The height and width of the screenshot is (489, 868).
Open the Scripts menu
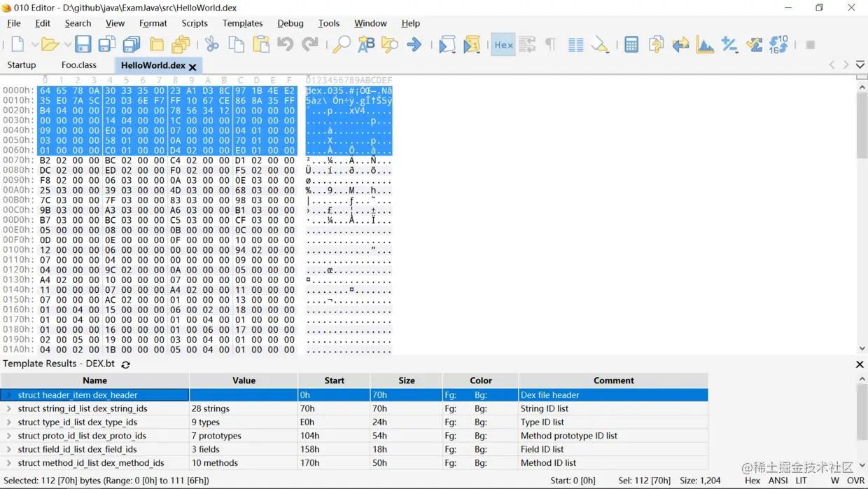point(195,23)
